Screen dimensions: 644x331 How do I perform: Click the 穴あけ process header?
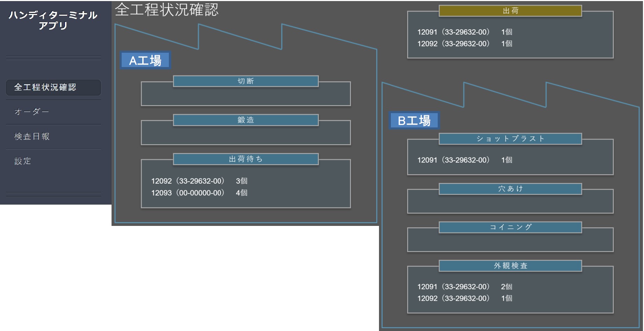pos(510,189)
